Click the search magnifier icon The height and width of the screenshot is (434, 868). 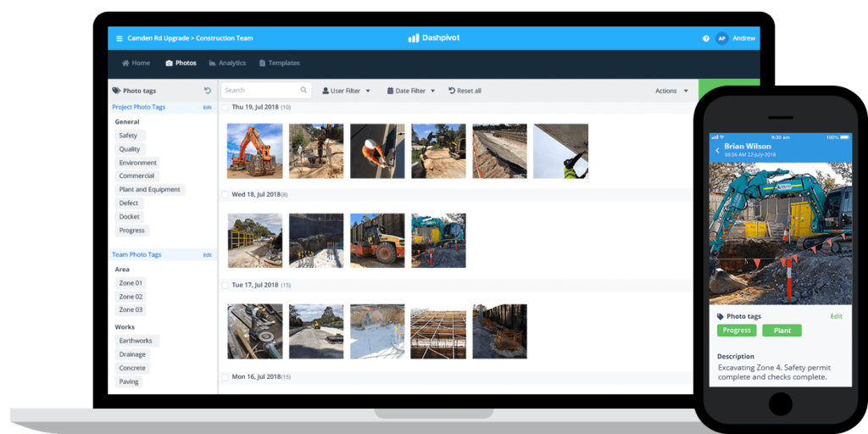[x=303, y=90]
